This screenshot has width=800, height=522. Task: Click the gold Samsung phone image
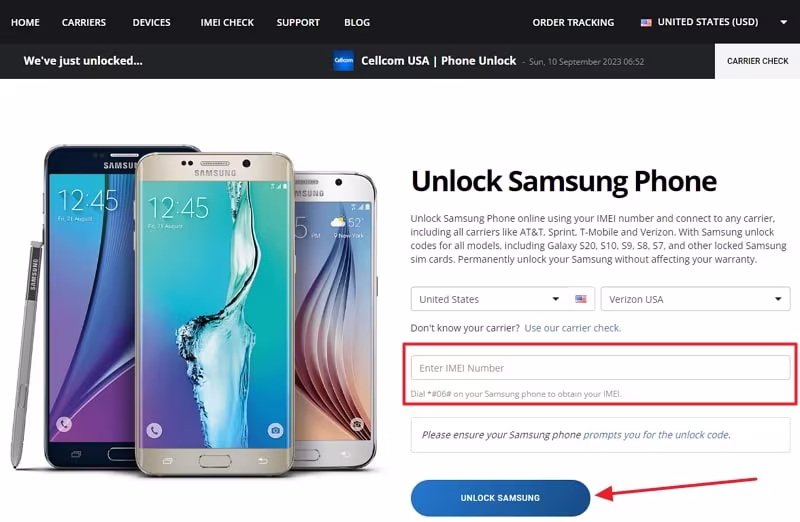click(x=214, y=310)
